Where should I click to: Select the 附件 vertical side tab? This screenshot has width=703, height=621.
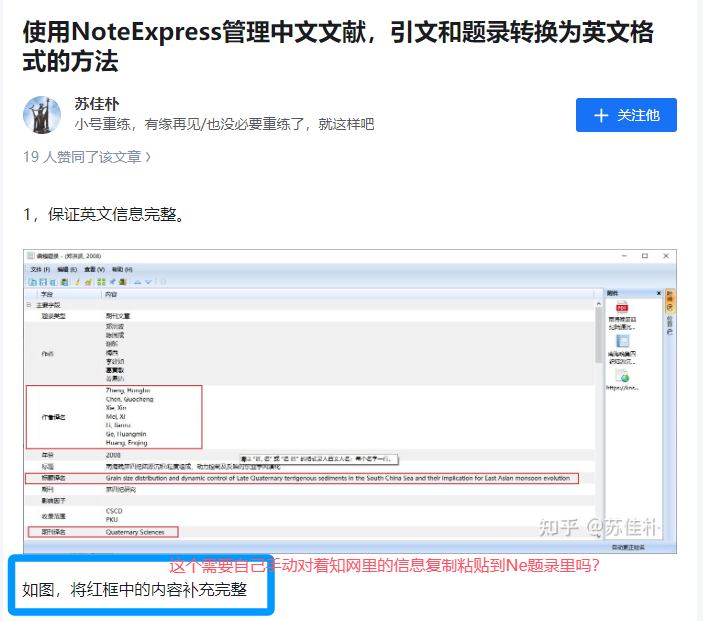pos(669,301)
